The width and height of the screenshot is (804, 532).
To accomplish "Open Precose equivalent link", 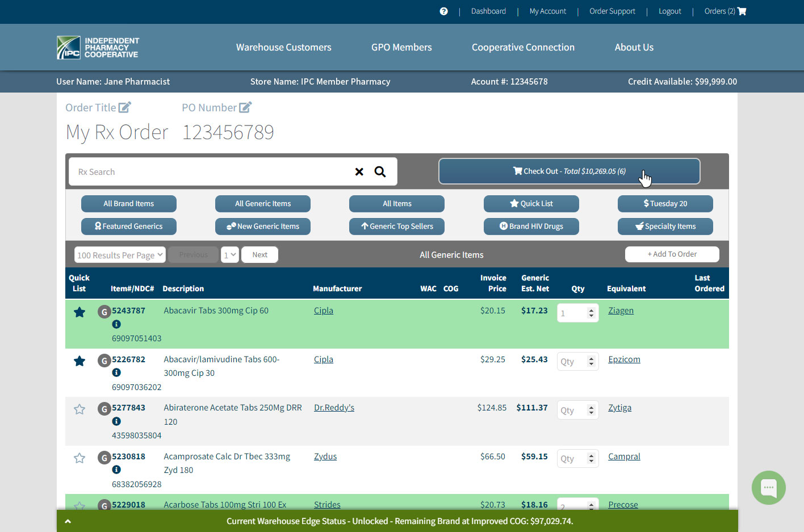I will pyautogui.click(x=623, y=505).
